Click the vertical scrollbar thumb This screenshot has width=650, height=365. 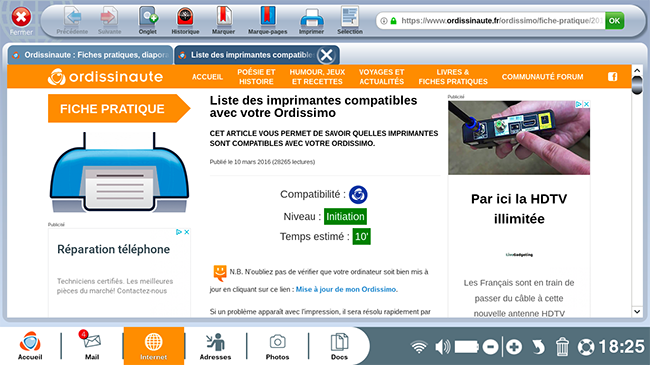[x=637, y=86]
